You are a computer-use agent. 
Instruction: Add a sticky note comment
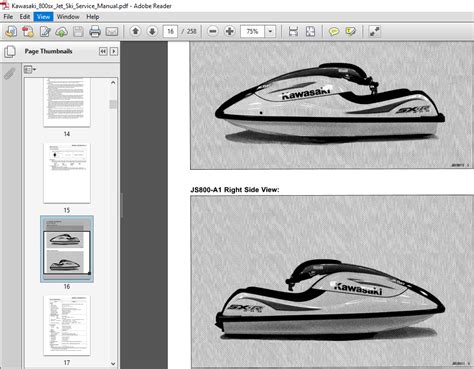click(334, 32)
